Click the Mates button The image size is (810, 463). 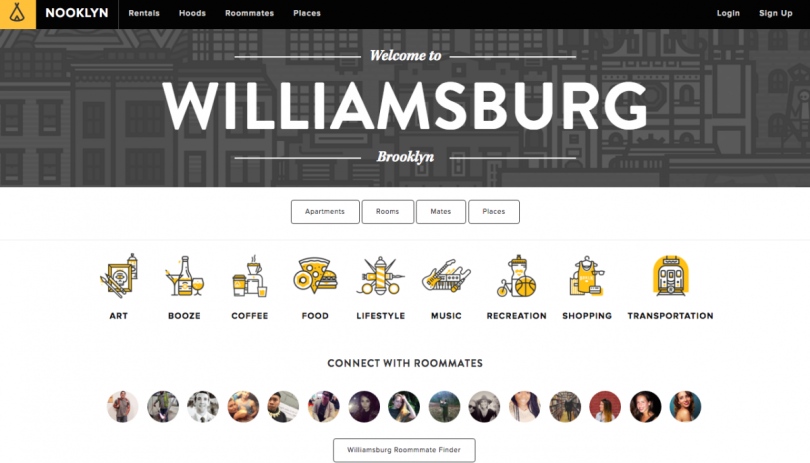(x=441, y=212)
